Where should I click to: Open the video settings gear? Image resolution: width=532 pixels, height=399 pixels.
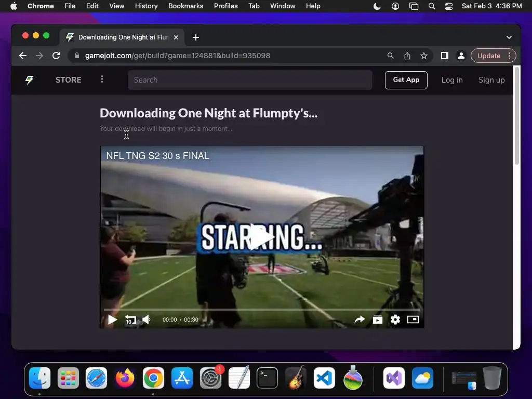pos(395,320)
